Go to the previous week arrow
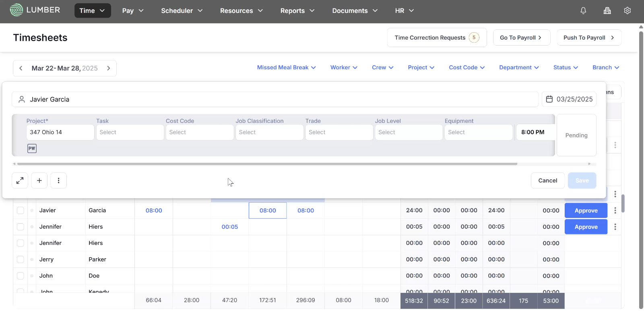Screen dimensions: 644x311 21,68
